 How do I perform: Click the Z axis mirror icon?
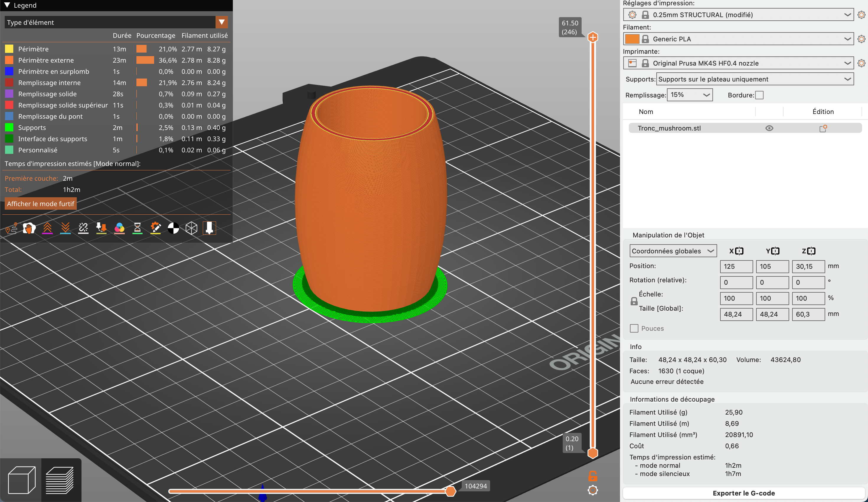pos(812,251)
